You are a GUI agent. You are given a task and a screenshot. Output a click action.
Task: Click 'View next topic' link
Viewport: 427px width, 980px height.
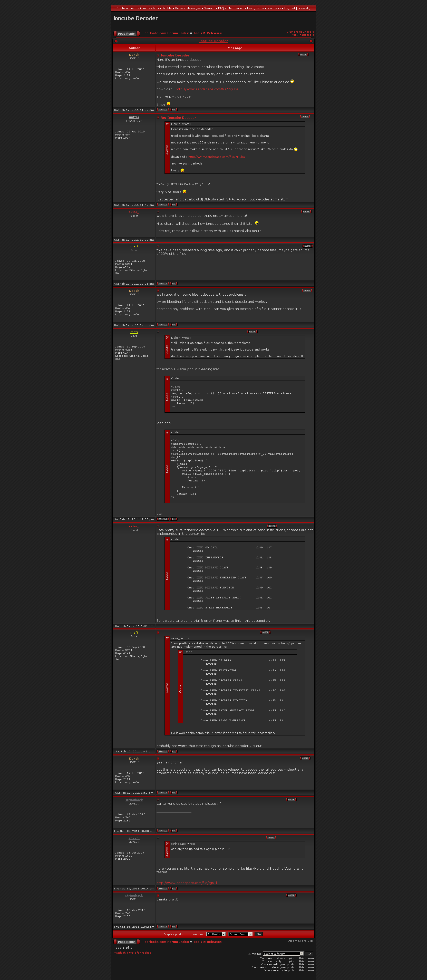click(303, 35)
